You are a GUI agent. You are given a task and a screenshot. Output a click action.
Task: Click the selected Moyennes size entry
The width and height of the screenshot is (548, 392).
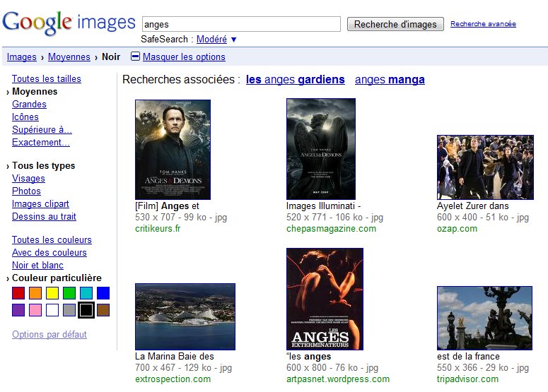(35, 91)
